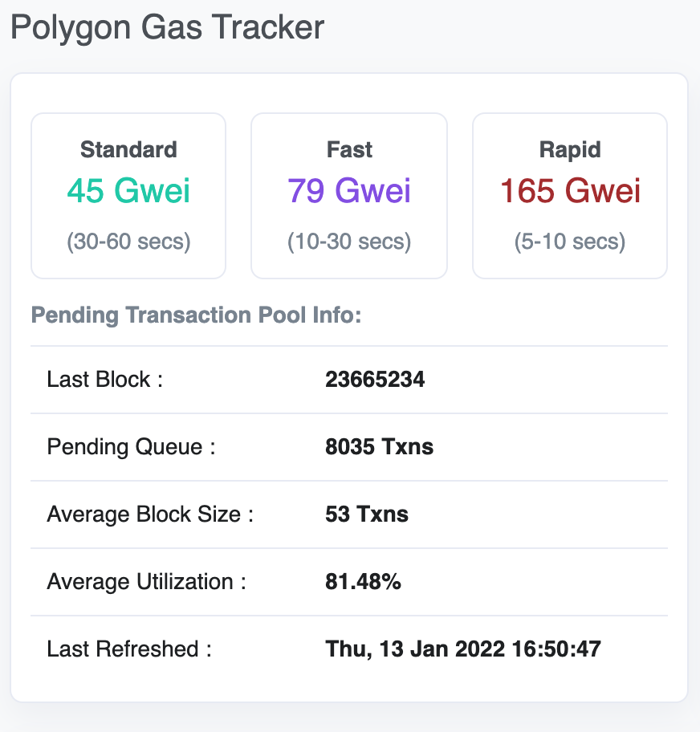Click the Last Refreshed timestamp value
700x732 pixels.
click(x=462, y=649)
